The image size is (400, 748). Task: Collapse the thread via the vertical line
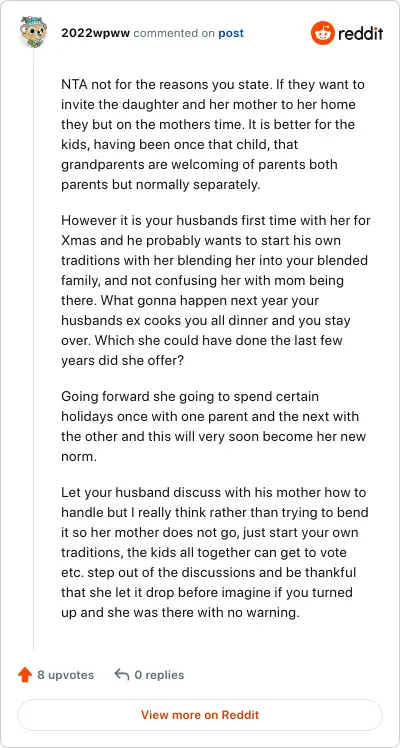[x=33, y=349]
